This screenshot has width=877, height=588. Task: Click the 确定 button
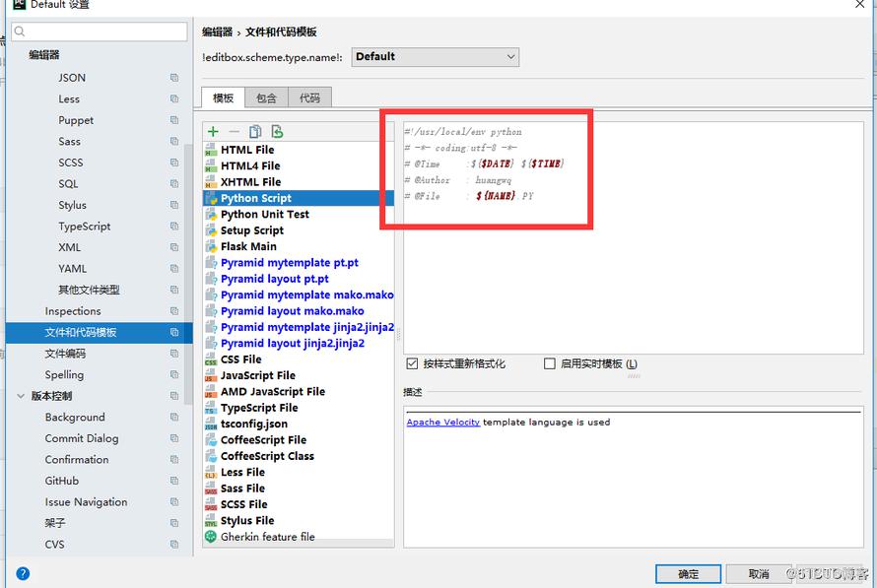[689, 574]
